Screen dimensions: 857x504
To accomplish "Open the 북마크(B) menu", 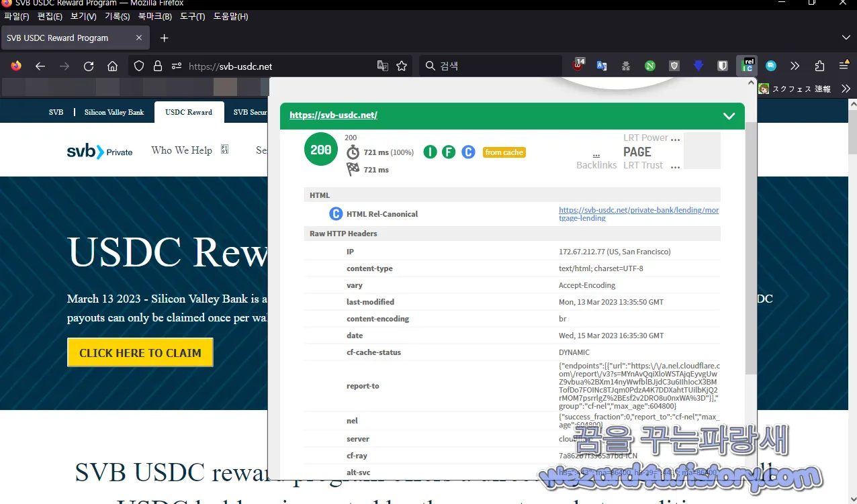I will pyautogui.click(x=154, y=16).
